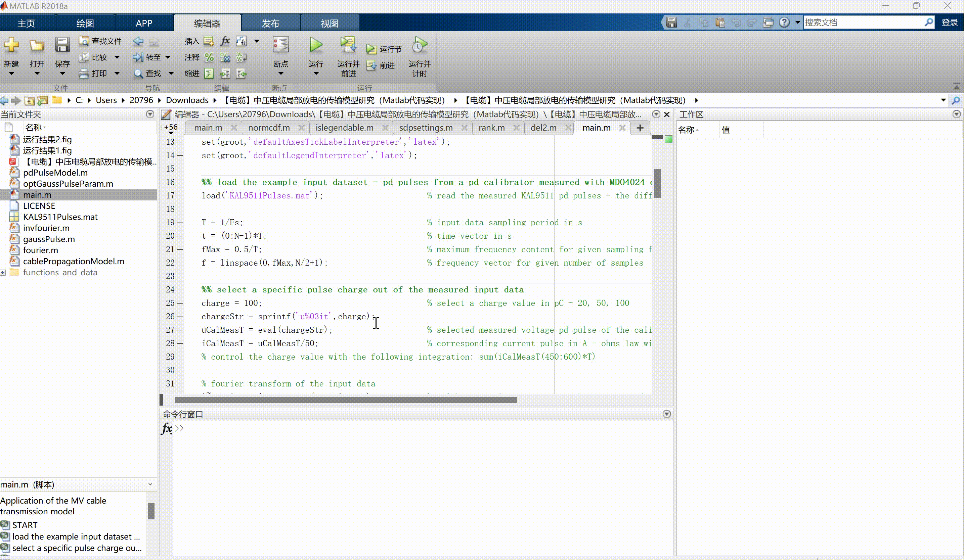Click the Run Section (运行节) icon
The height and width of the screenshot is (560, 964).
pyautogui.click(x=371, y=49)
